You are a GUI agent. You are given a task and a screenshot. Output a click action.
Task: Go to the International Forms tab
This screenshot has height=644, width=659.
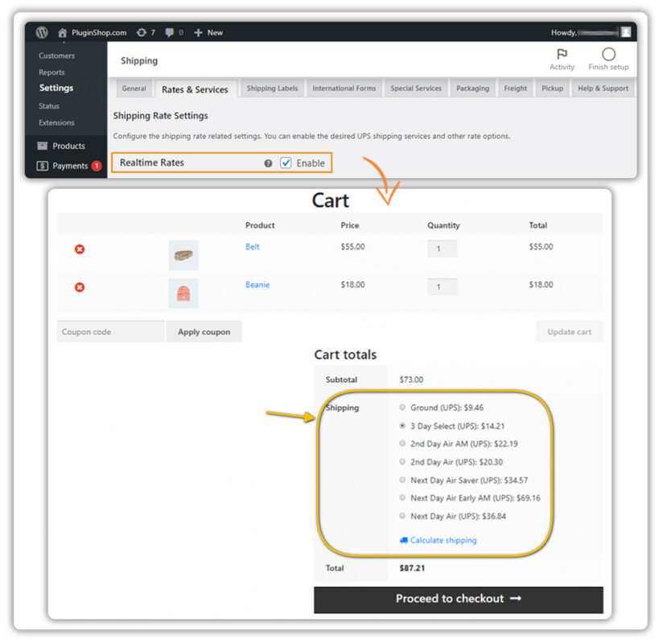click(x=344, y=89)
